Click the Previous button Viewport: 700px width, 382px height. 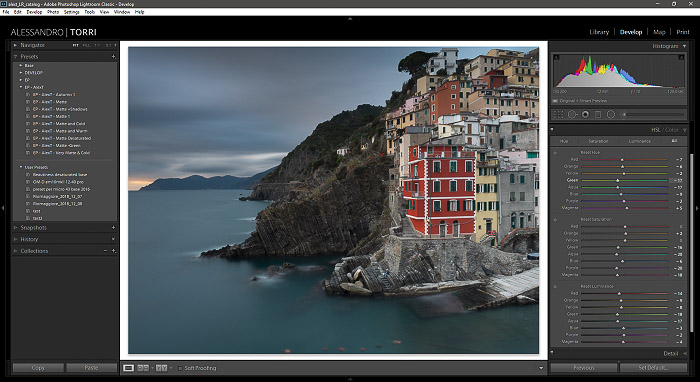point(584,368)
